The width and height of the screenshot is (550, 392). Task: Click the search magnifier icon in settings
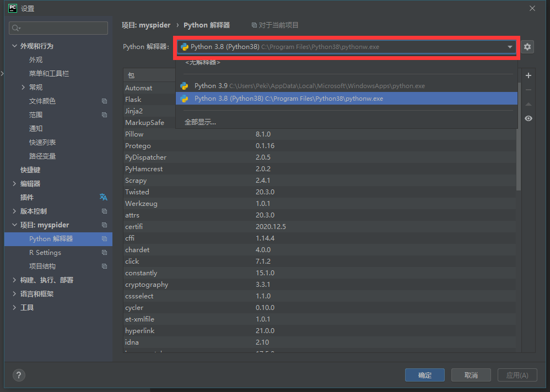[16, 28]
